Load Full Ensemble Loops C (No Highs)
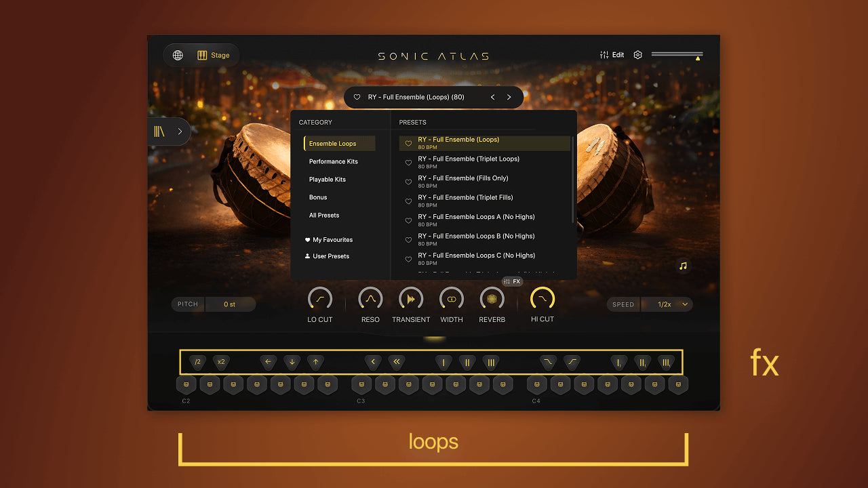The width and height of the screenshot is (868, 488). [x=485, y=259]
